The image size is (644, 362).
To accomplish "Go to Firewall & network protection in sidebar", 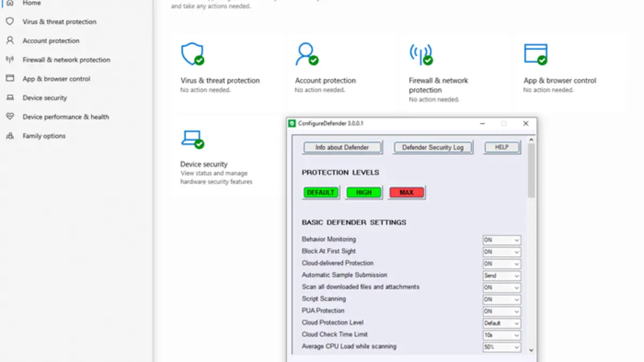I will coord(67,60).
